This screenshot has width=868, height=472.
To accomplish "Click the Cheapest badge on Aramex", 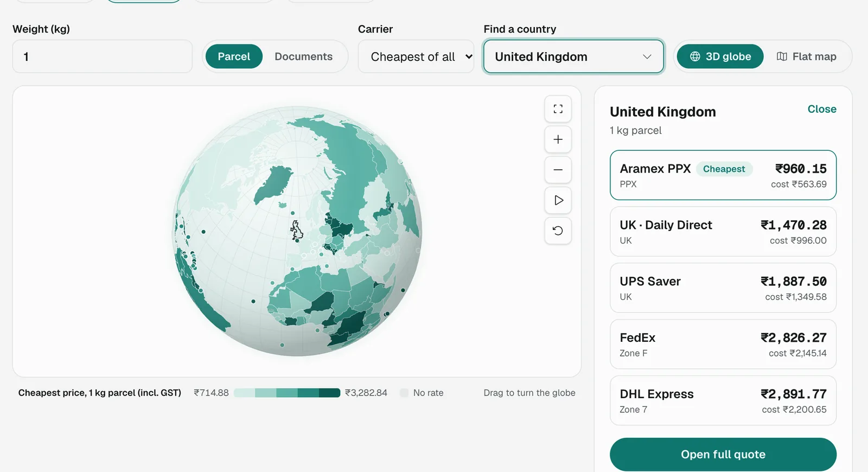I will pos(724,169).
